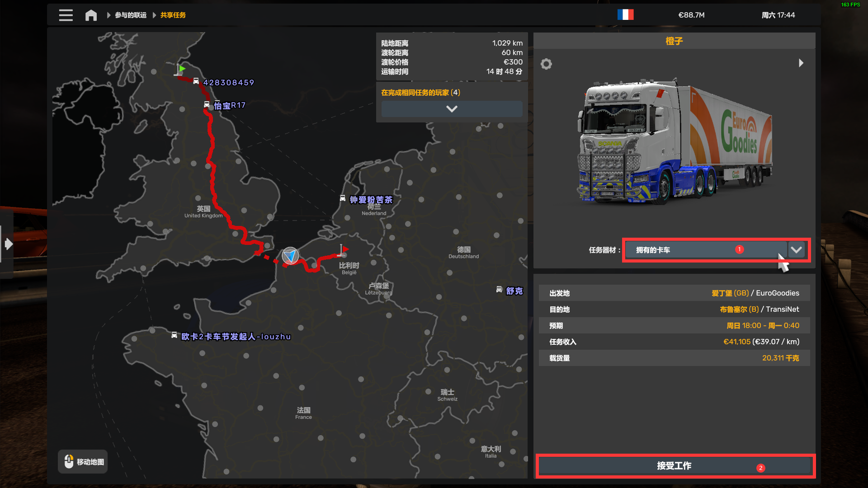868x488 pixels.
Task: Click the 橙子 job title header
Action: point(674,41)
